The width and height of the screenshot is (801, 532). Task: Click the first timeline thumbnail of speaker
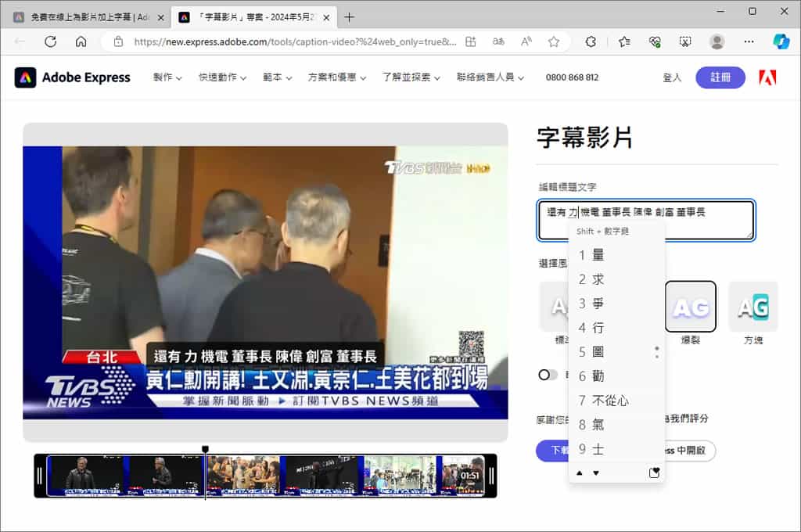pos(88,476)
